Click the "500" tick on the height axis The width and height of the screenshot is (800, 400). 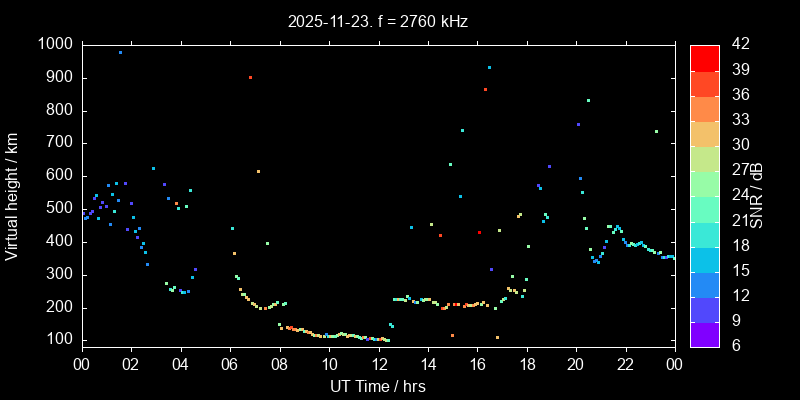[58, 209]
